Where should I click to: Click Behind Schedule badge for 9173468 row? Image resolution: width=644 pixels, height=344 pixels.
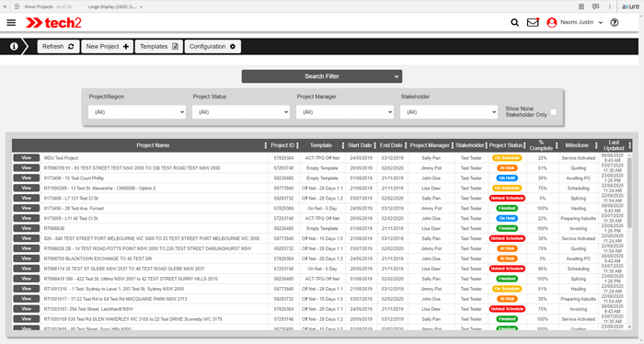pyautogui.click(x=507, y=198)
